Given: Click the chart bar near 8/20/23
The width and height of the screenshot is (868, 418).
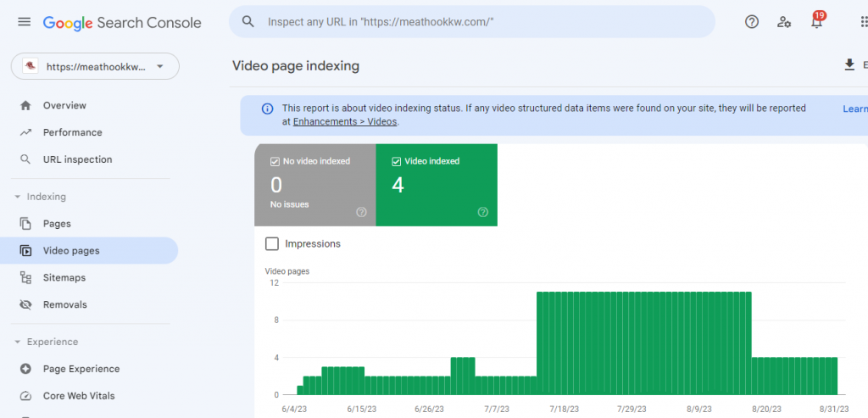Looking at the screenshot, I should (x=766, y=376).
